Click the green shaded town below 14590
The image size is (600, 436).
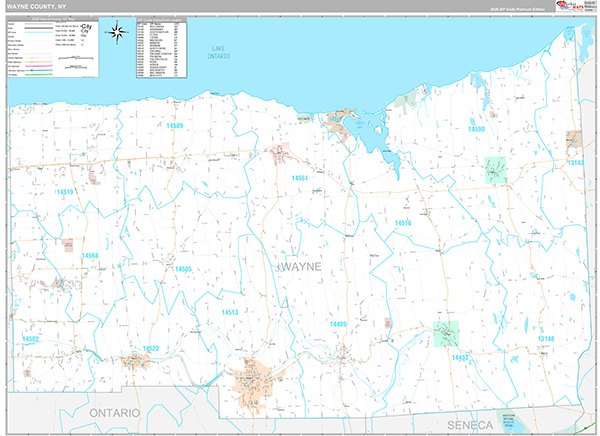[x=495, y=170]
